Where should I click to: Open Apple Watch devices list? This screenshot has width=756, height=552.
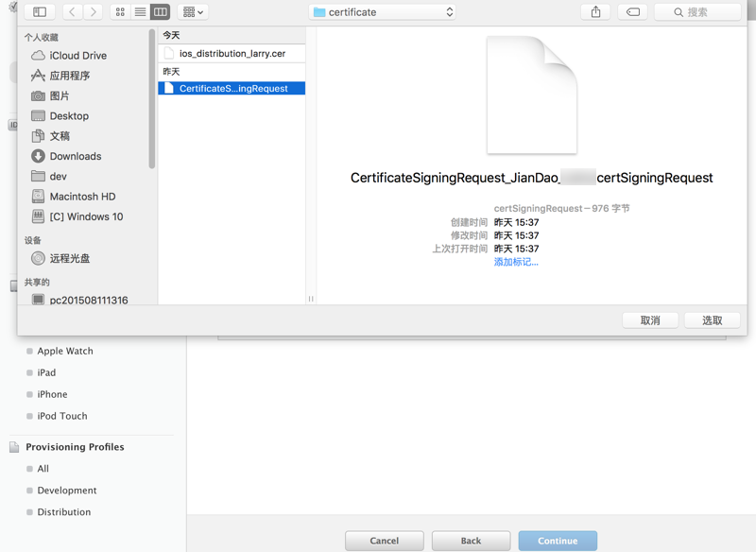(65, 351)
